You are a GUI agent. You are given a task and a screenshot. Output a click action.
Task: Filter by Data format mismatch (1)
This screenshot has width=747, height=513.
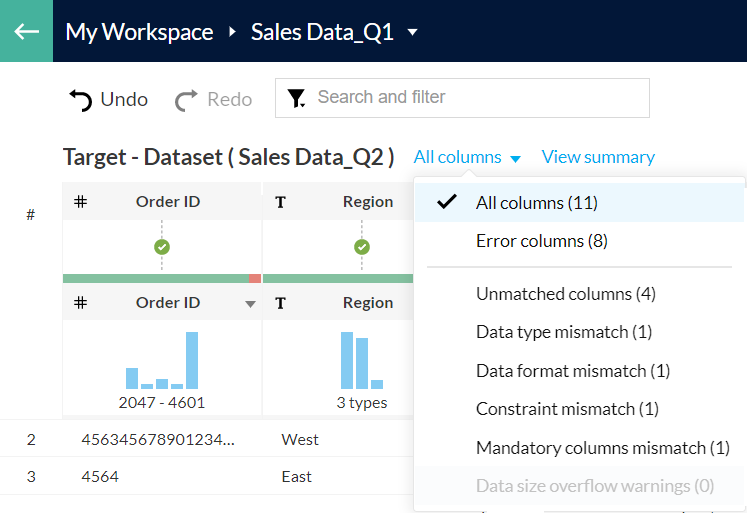(572, 371)
